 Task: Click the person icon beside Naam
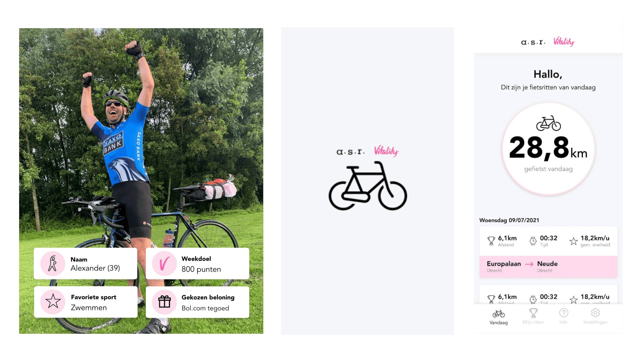click(x=53, y=263)
